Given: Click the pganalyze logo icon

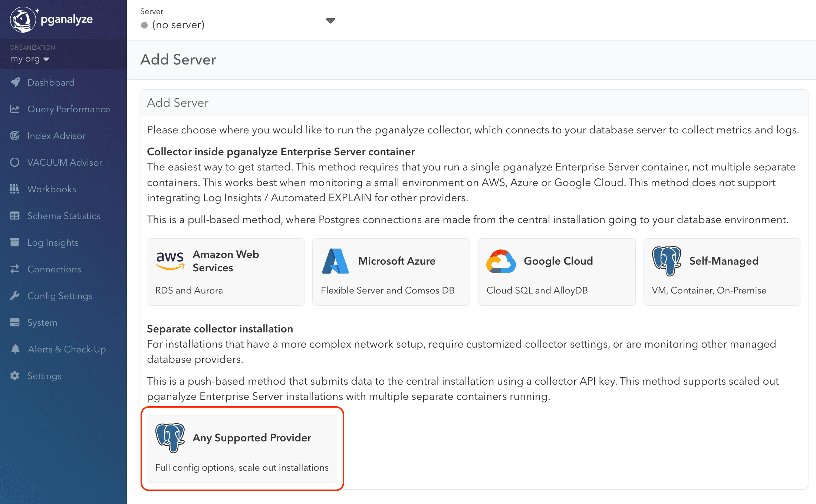Looking at the screenshot, I should click(x=23, y=19).
